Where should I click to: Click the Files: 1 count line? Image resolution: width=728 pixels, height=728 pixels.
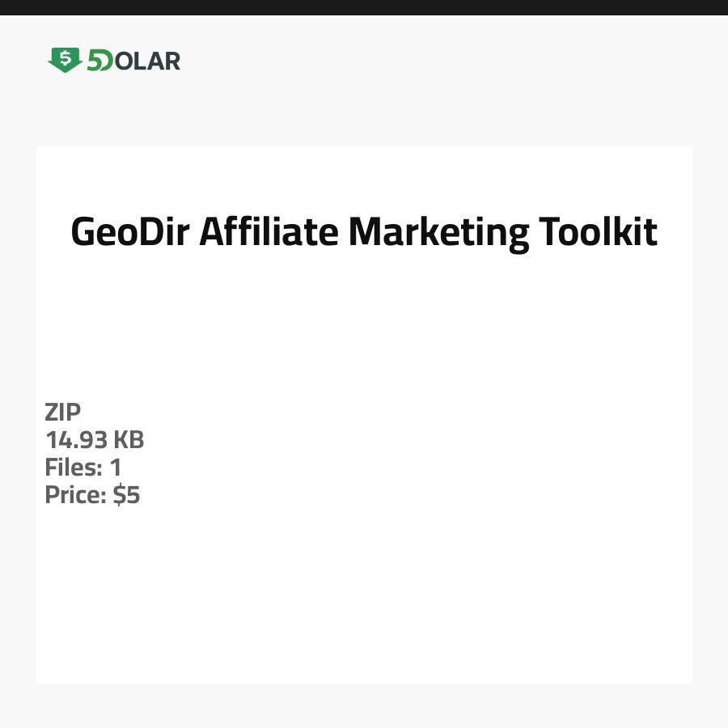[x=83, y=468]
